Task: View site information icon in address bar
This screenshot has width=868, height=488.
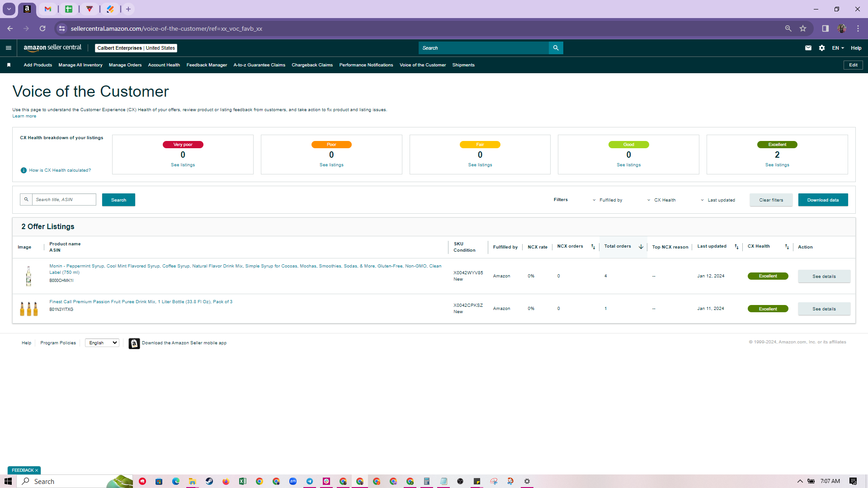Action: 62,28
